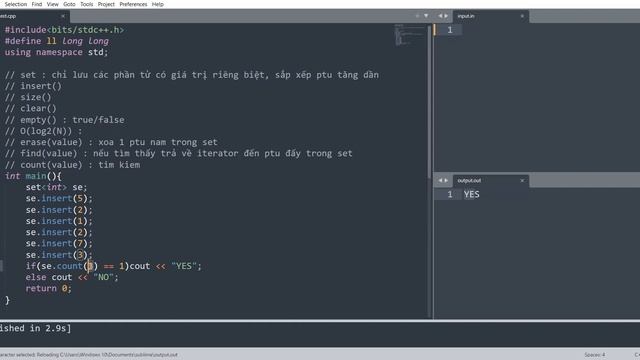
Task: Click the // empty() : true/false comment
Action: (64, 120)
